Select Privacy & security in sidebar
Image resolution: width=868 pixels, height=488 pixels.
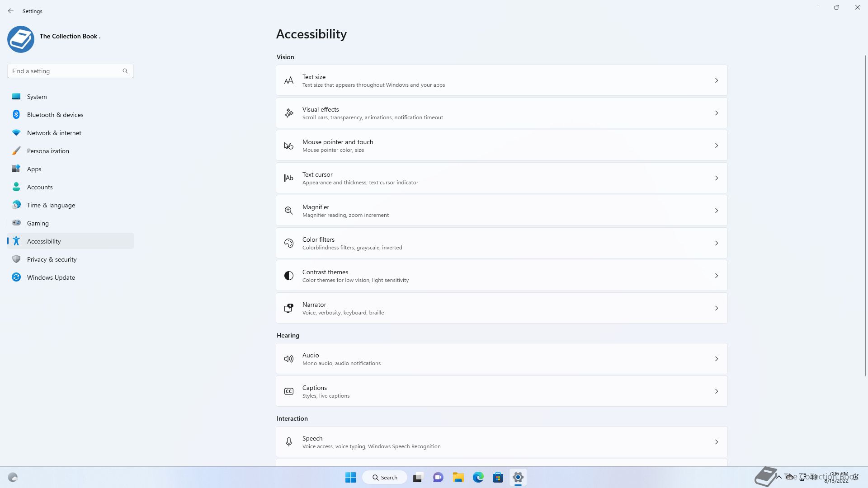pos(71,259)
